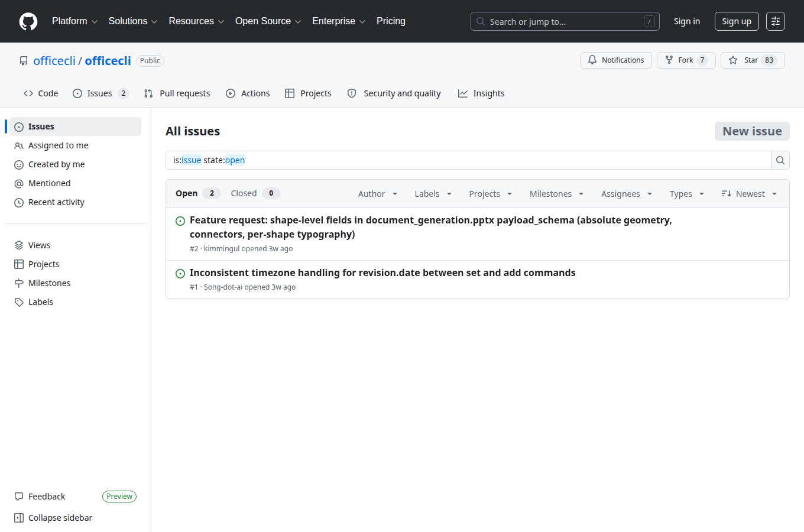Viewport: 804px width, 532px height.
Task: Click the Pricing link
Action: [391, 21]
